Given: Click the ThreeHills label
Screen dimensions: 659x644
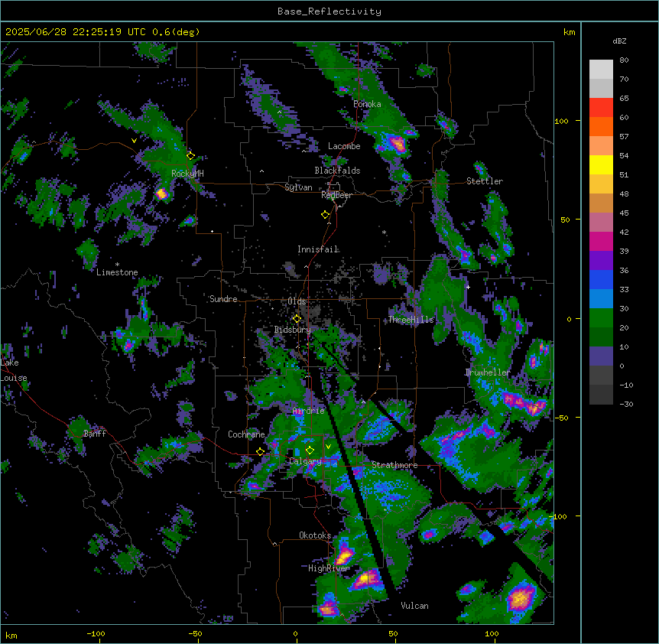Looking at the screenshot, I should 411,320.
